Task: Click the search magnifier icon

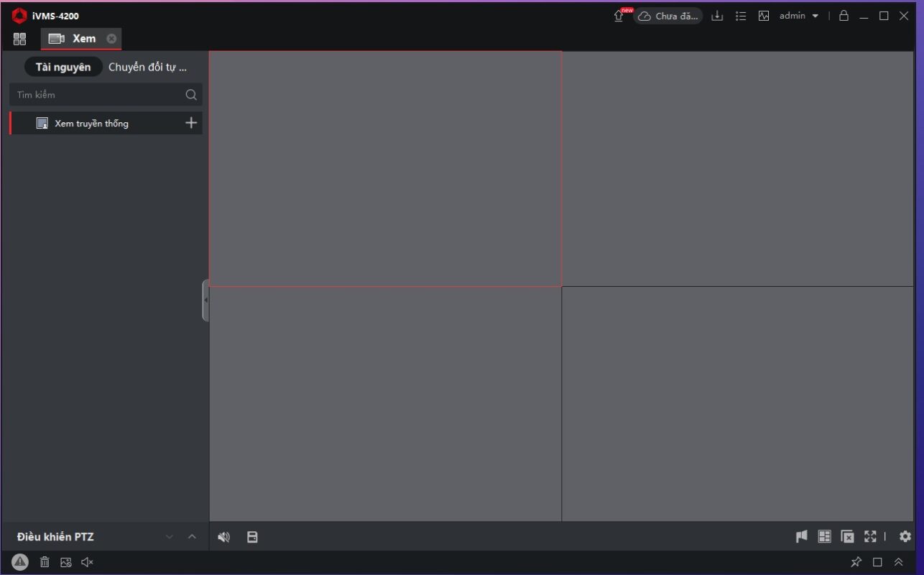Action: [x=191, y=95]
